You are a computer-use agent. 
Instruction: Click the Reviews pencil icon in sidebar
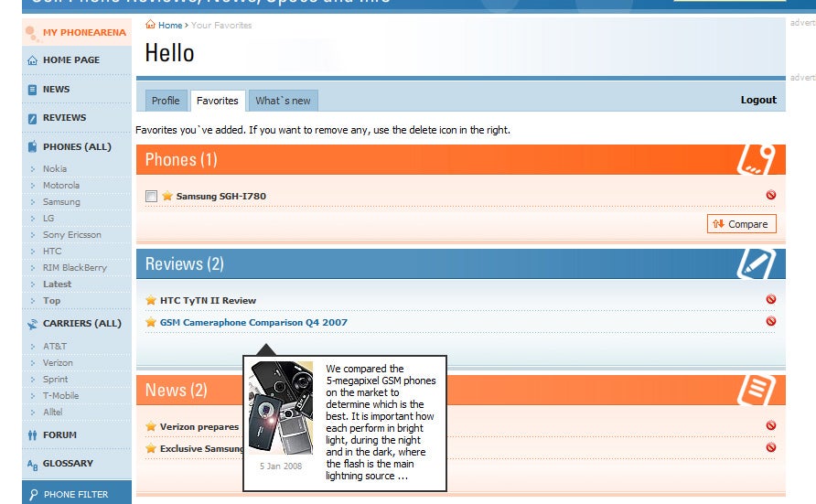click(x=32, y=119)
